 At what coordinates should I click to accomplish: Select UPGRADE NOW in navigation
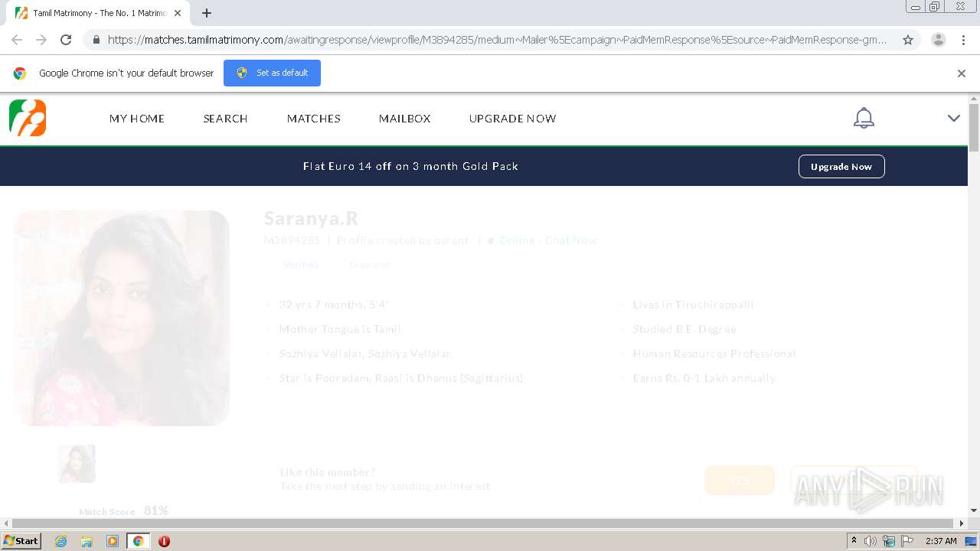tap(513, 119)
